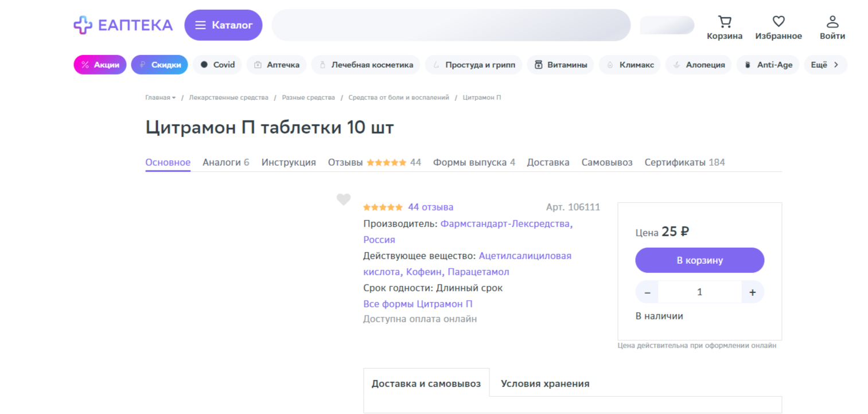868x414 pixels.
Task: Go to Лекарственные средства breadcrumb
Action: pyautogui.click(x=229, y=97)
